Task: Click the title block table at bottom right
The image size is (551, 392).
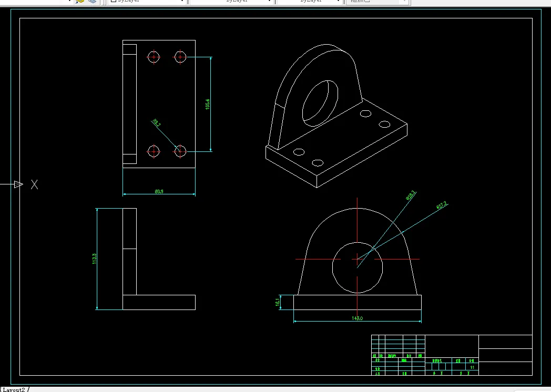Action: (452, 355)
